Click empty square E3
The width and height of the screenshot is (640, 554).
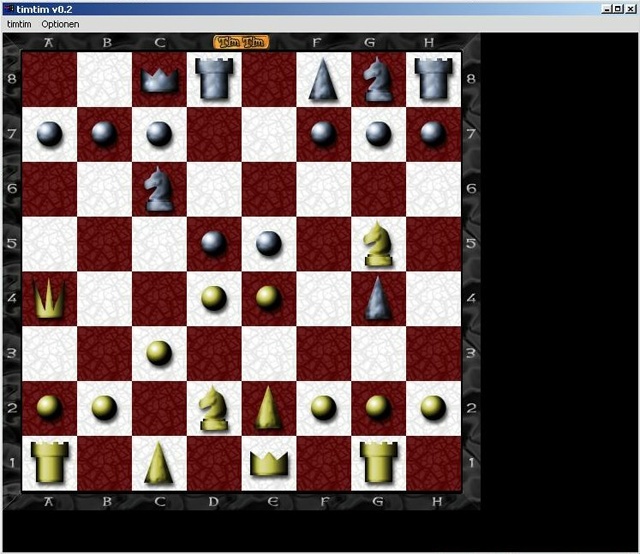269,353
